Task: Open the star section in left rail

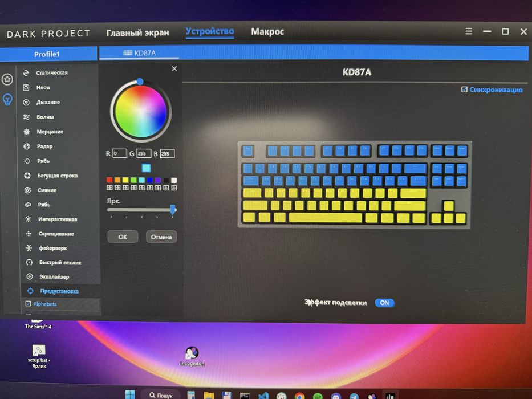Action: tap(7, 79)
